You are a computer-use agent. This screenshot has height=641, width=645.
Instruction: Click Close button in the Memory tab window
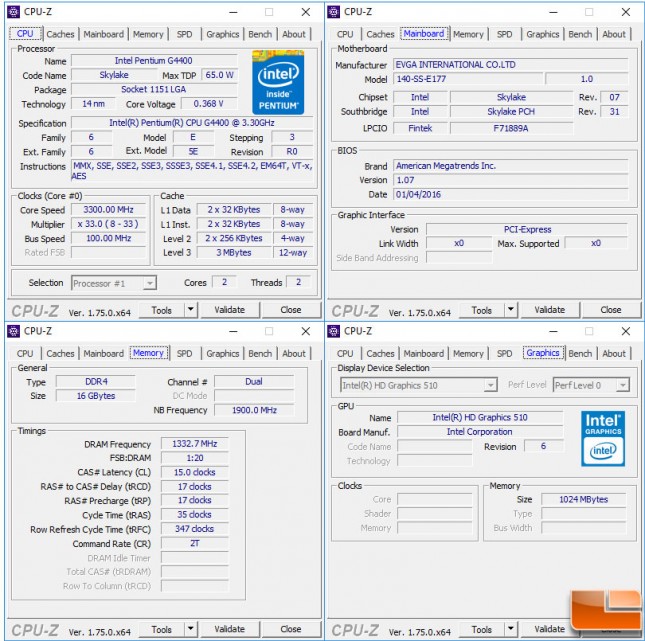291,629
